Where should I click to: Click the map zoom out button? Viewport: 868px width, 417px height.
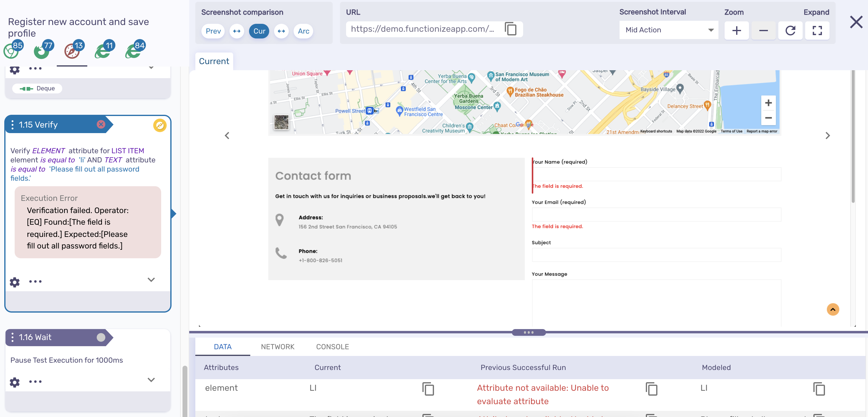[768, 118]
